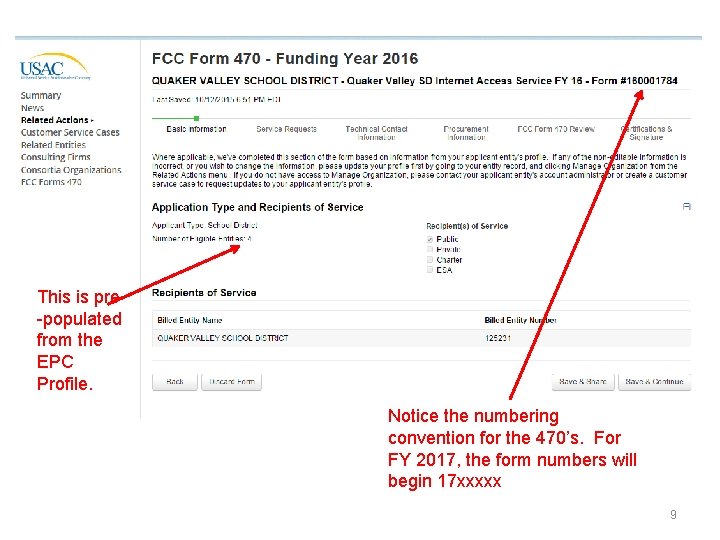
Task: Tick the ESA recipient checkbox
Action: pos(430,270)
